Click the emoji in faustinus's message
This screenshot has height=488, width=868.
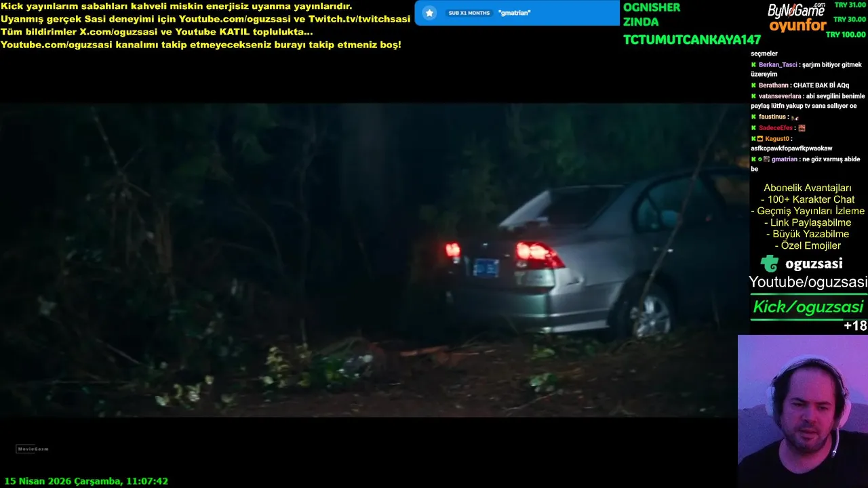tap(795, 117)
